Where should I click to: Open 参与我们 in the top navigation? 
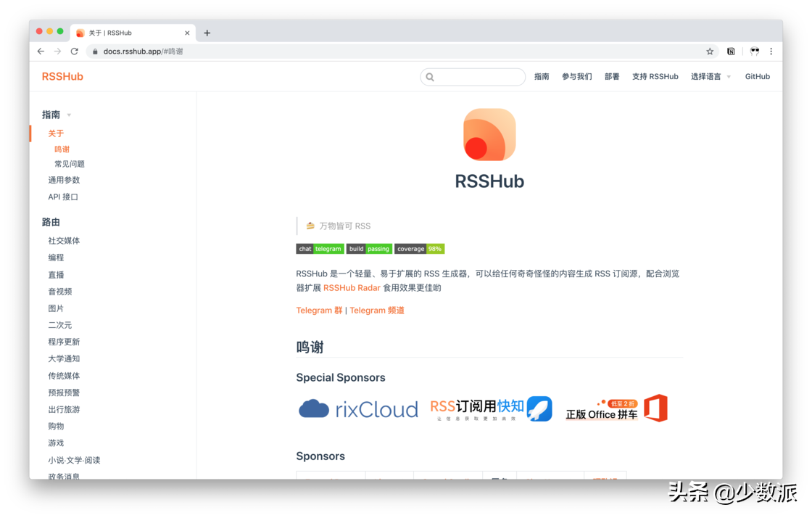pos(577,77)
